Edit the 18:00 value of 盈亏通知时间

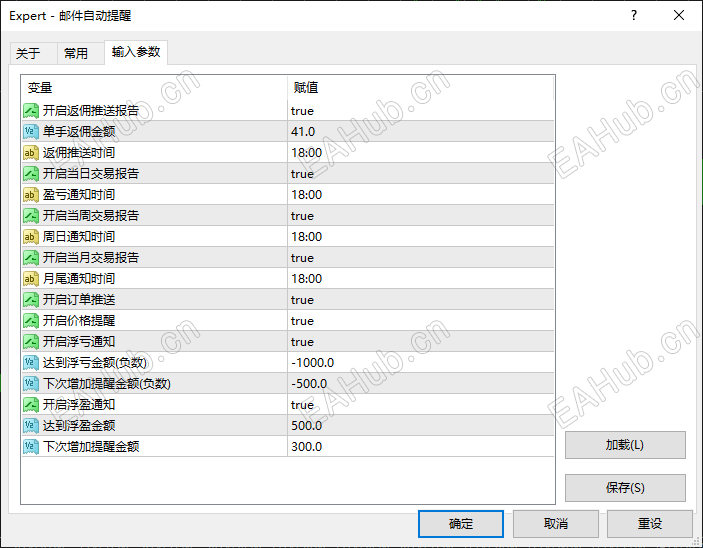pyautogui.click(x=421, y=195)
